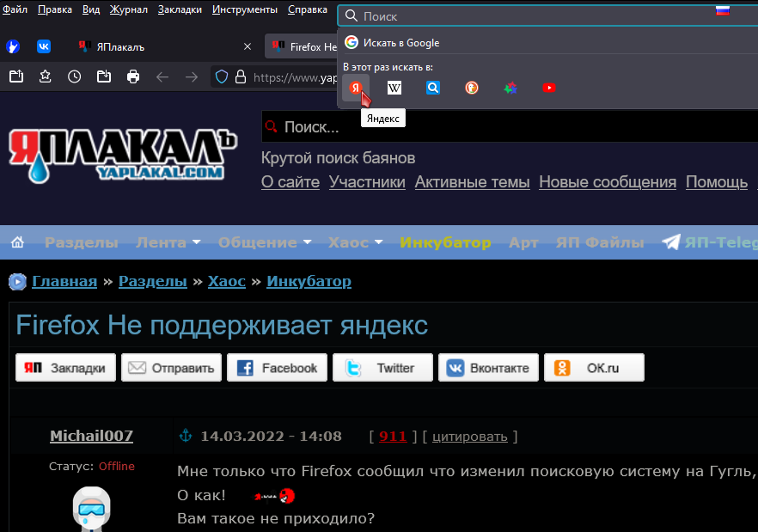Open the Инструменты menu
The height and width of the screenshot is (532, 758).
245,9
